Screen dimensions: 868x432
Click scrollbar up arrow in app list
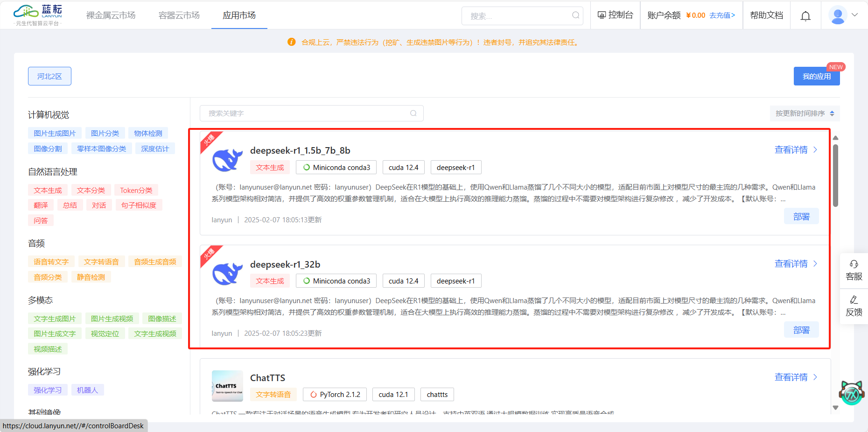[x=836, y=138]
